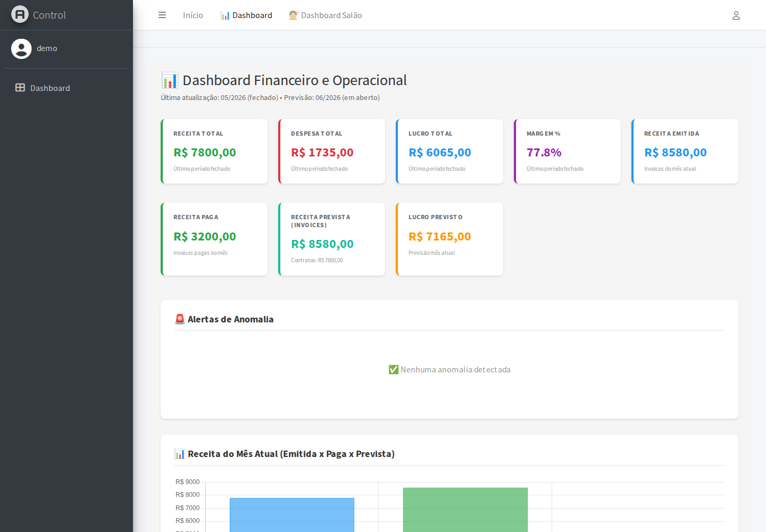Select the Lucro Total card
The height and width of the screenshot is (532, 766).
449,152
